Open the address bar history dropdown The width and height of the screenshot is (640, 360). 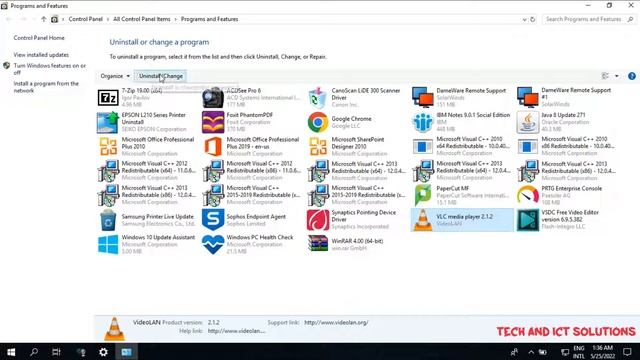pyautogui.click(x=524, y=19)
